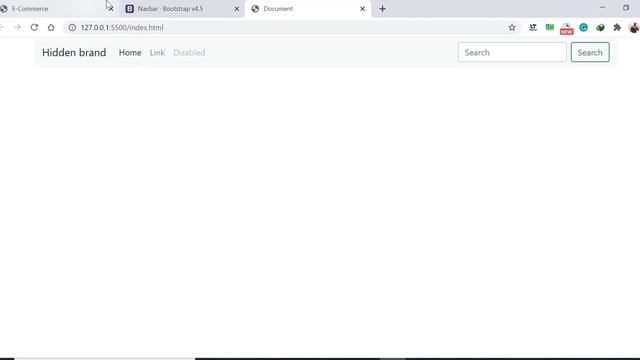This screenshot has width=640, height=360.
Task: Open the Extensions puzzle piece menu
Action: (x=617, y=27)
